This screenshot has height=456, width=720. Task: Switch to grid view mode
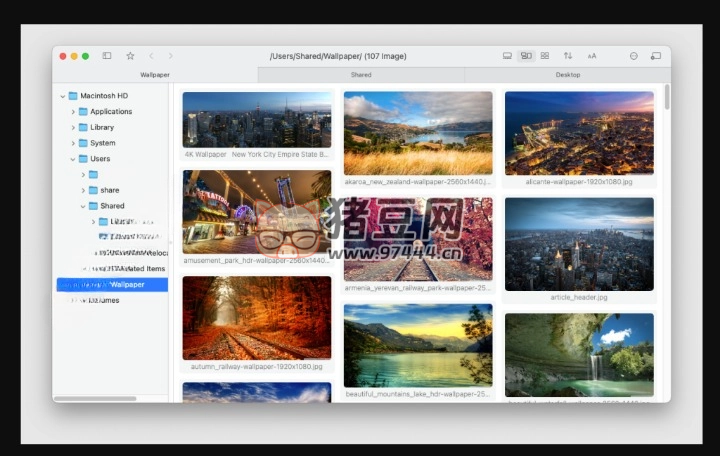[545, 56]
